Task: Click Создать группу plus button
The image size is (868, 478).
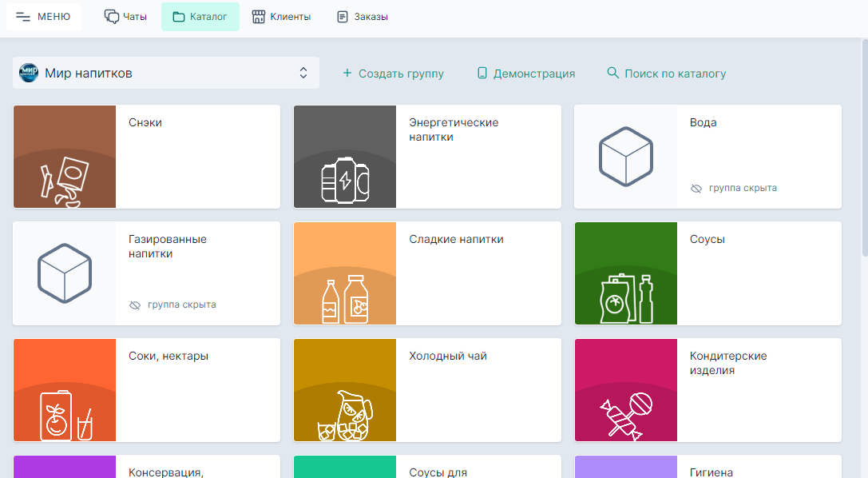Action: coord(347,74)
